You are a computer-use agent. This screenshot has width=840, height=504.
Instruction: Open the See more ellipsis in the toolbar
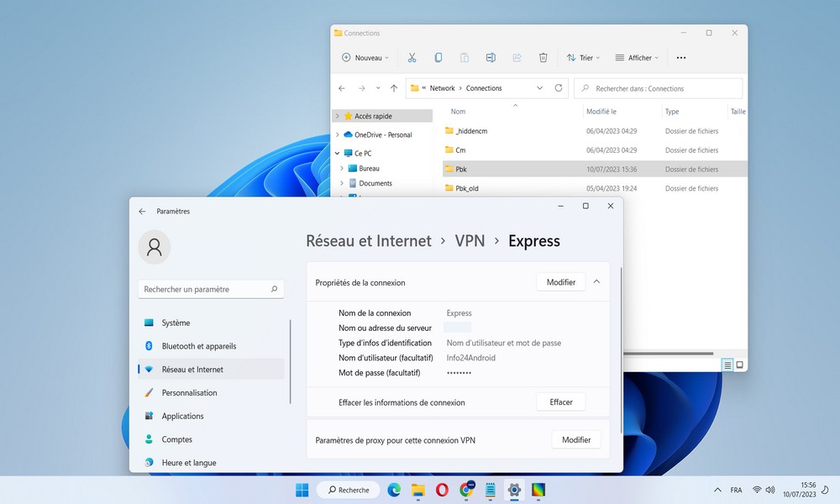click(x=680, y=57)
